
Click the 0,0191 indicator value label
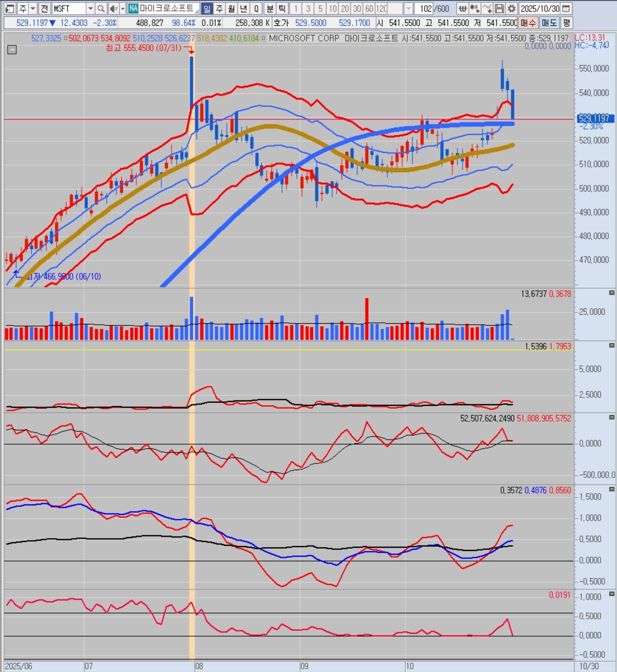coord(560,595)
